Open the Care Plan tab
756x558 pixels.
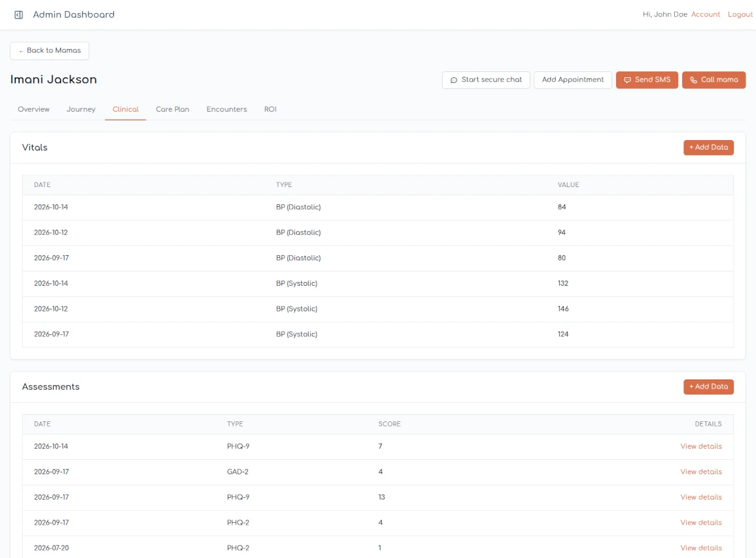tap(173, 109)
